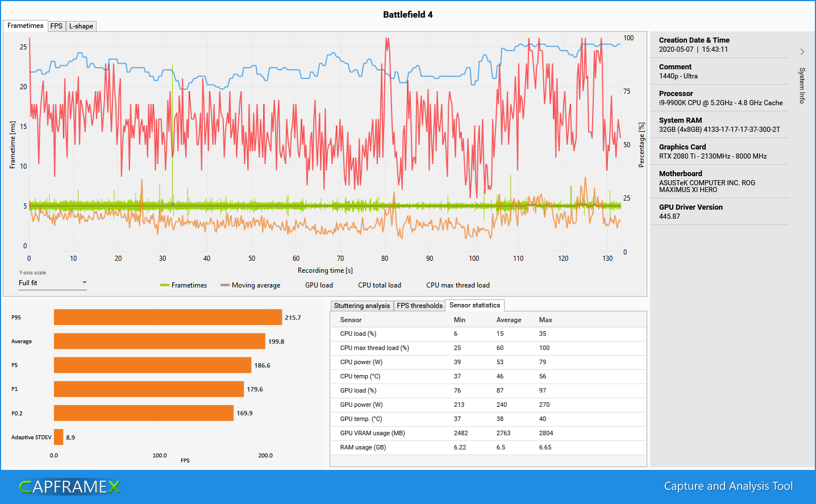Click the green Frametimes legend color marker
This screenshot has height=504, width=816.
pos(165,285)
